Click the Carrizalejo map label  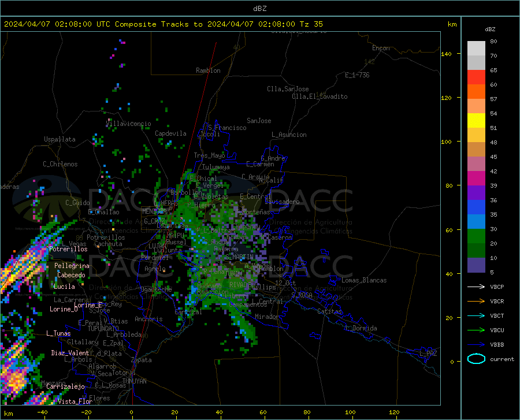(x=65, y=386)
